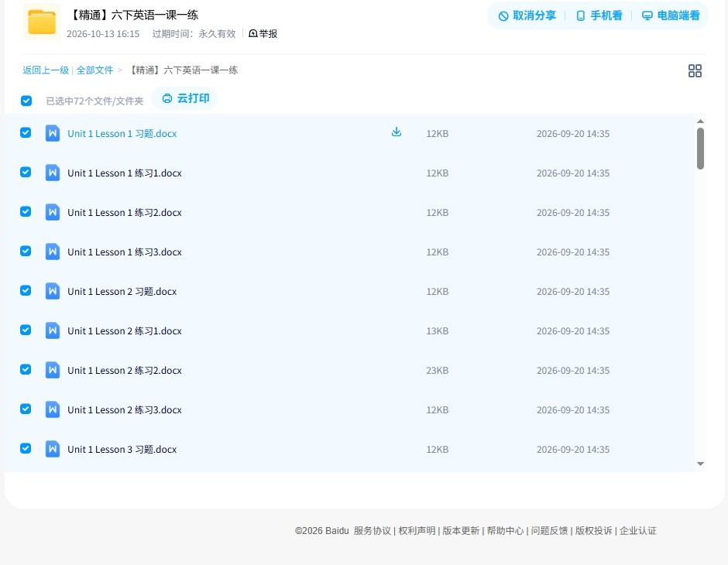Screen dimensions: 728x565
Task: Open the all files (全部文件) breadcrumb
Action: click(x=94, y=70)
